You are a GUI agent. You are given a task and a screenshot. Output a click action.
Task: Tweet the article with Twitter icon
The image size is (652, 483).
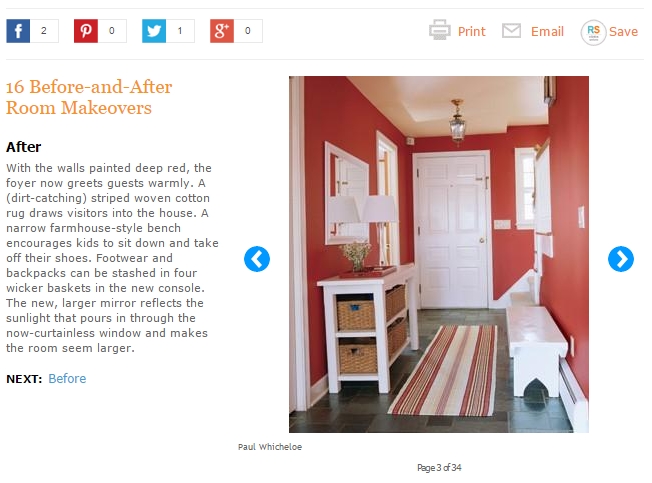[x=154, y=31]
